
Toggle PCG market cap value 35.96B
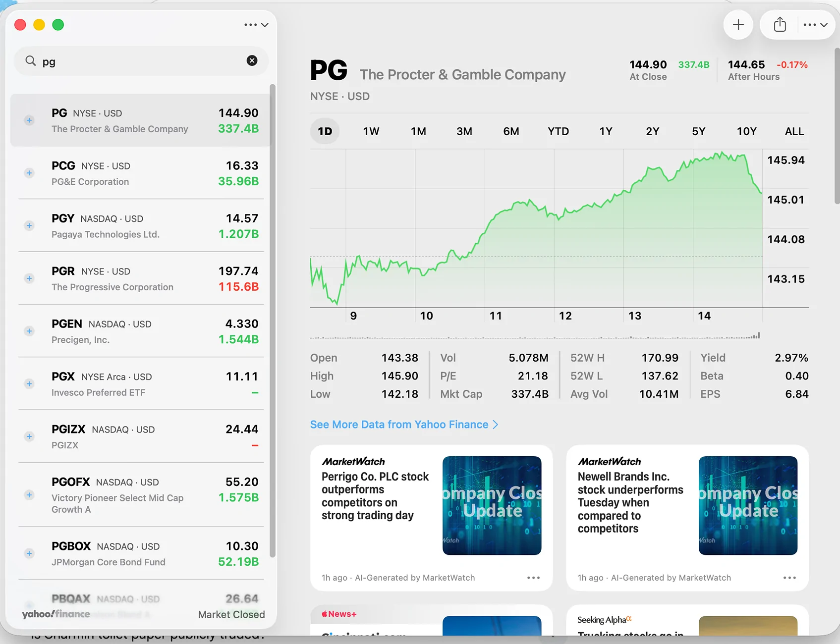pos(238,181)
